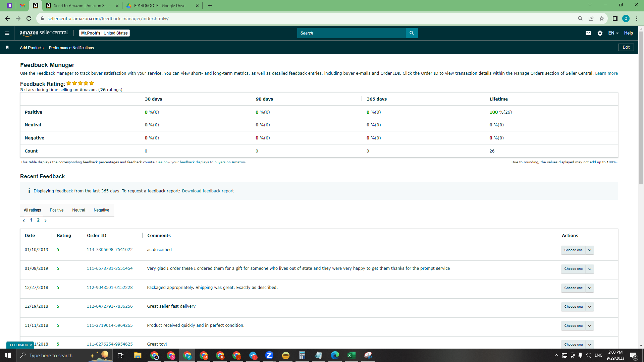Expand the EN language dropdown
Viewport: 644px width, 362px height.
613,33
